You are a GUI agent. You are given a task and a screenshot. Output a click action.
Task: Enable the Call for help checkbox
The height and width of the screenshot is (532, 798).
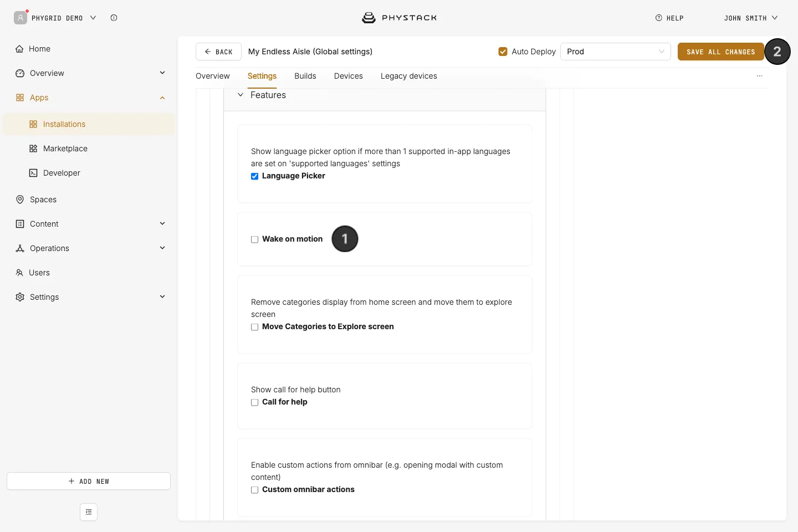(x=254, y=402)
